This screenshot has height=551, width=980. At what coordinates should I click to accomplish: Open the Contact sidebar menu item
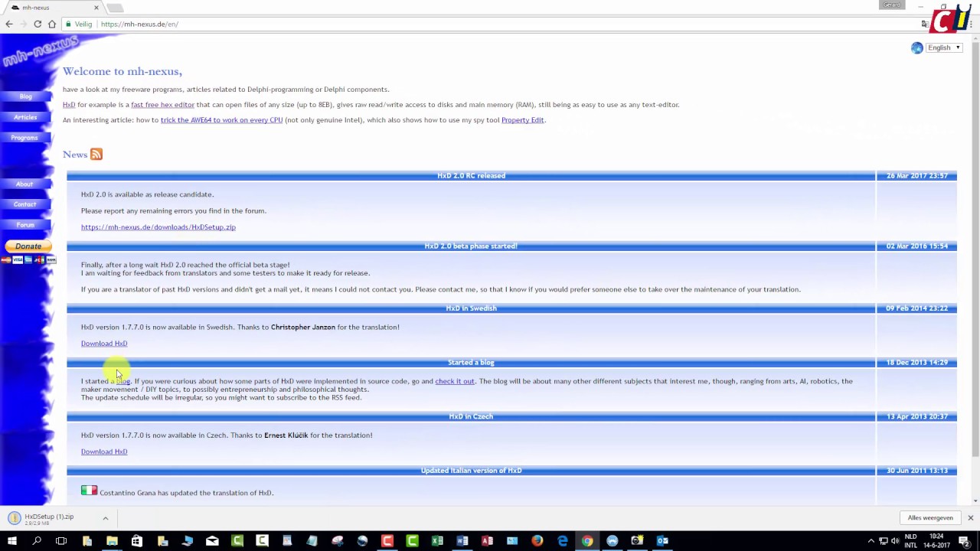tap(24, 204)
